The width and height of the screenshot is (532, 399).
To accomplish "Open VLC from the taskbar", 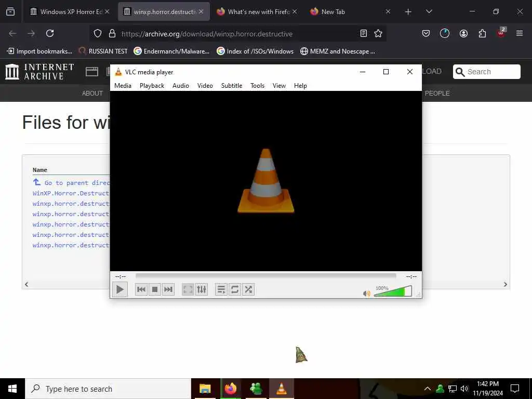I will point(281,389).
